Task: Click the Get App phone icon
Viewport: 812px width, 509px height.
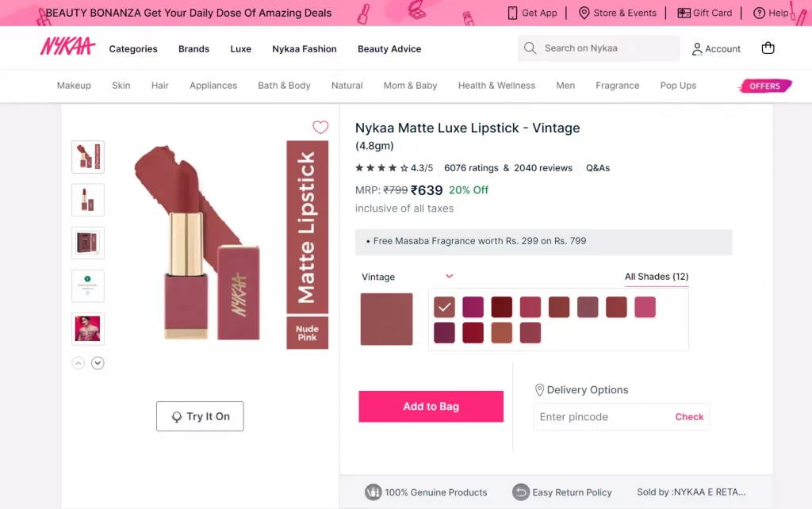Action: 511,13
